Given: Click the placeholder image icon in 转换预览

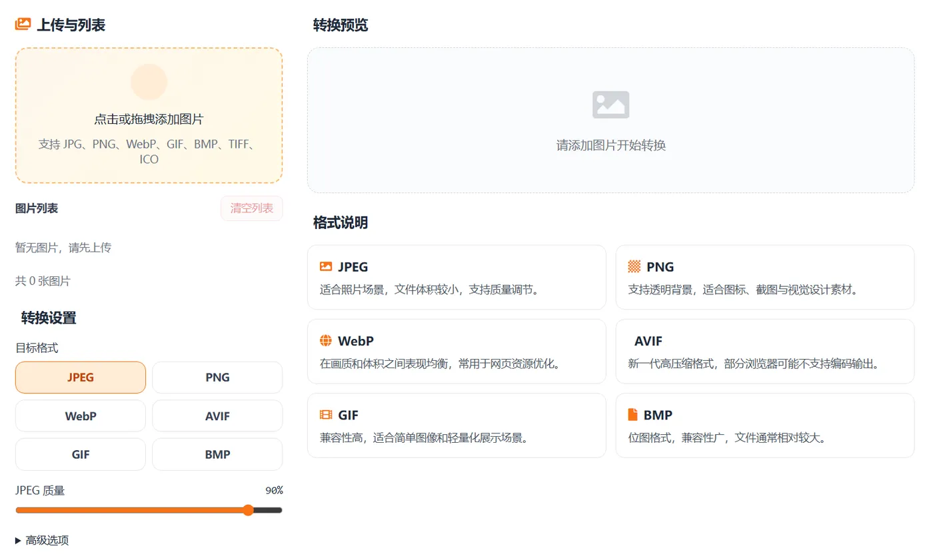Looking at the screenshot, I should 610,105.
